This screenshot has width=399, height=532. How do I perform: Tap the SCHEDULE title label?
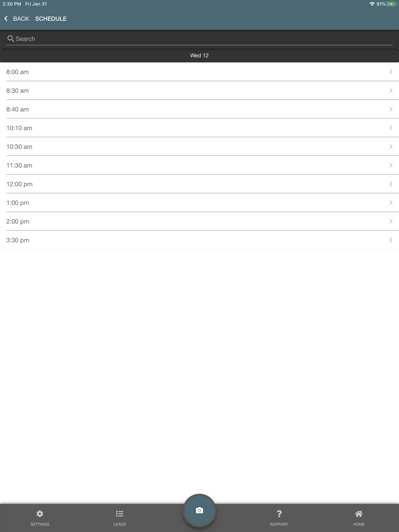tap(51, 19)
